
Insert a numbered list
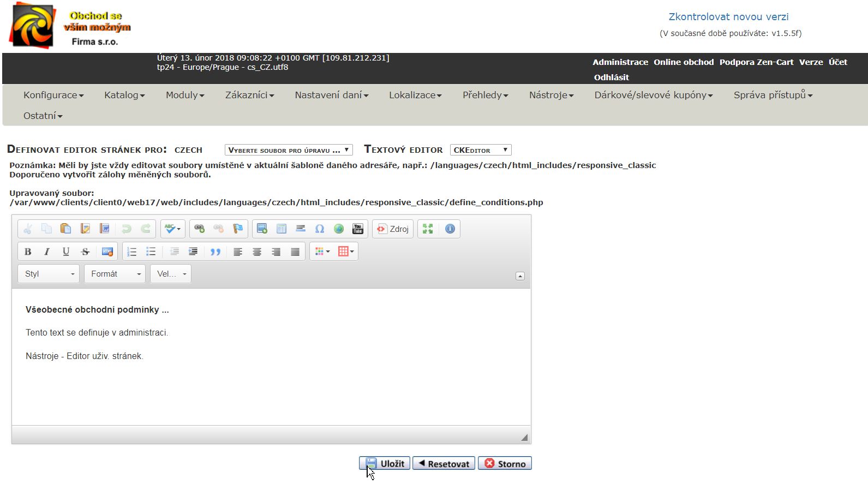131,252
